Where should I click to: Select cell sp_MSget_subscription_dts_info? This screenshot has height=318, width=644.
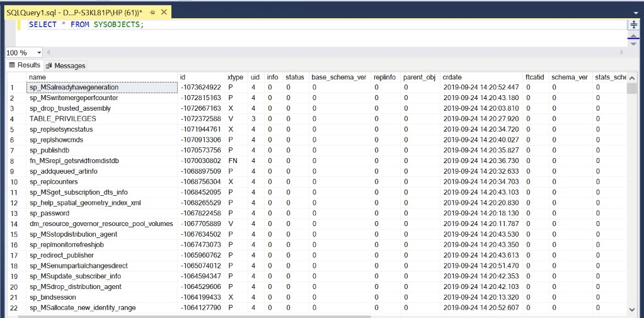pos(102,192)
